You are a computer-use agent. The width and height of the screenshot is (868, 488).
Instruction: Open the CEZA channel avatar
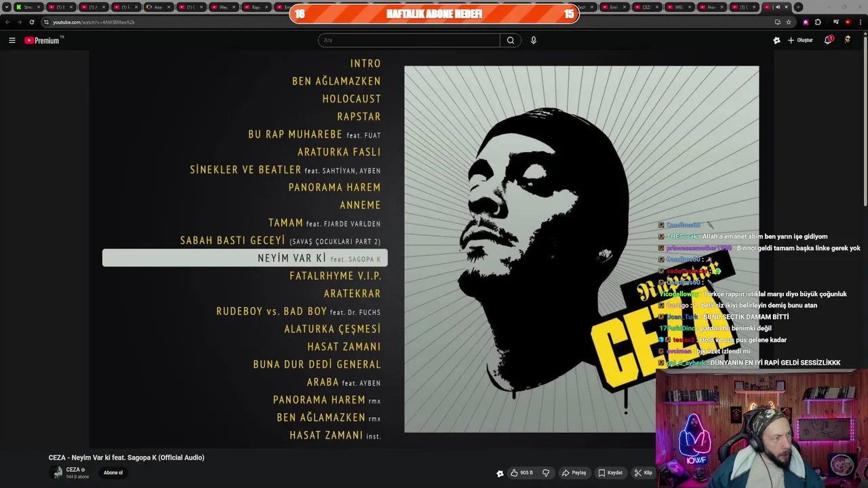pyautogui.click(x=56, y=472)
